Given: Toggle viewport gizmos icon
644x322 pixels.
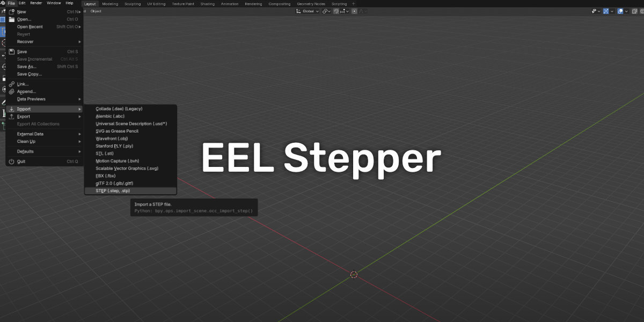Looking at the screenshot, I should [x=606, y=11].
